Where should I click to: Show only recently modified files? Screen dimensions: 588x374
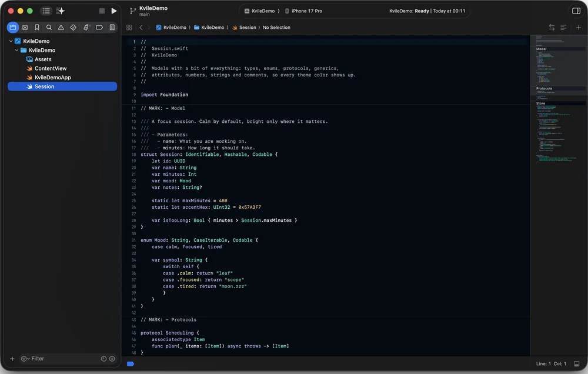pos(104,359)
